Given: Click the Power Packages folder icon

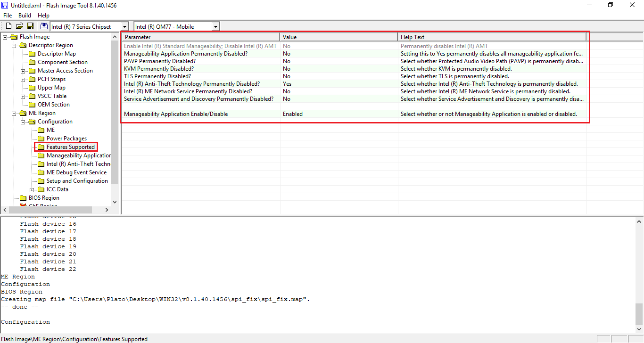Looking at the screenshot, I should click(x=41, y=139).
